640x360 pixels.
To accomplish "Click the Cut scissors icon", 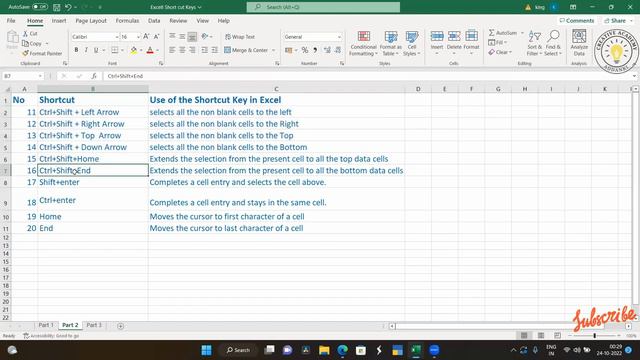I will [25, 33].
